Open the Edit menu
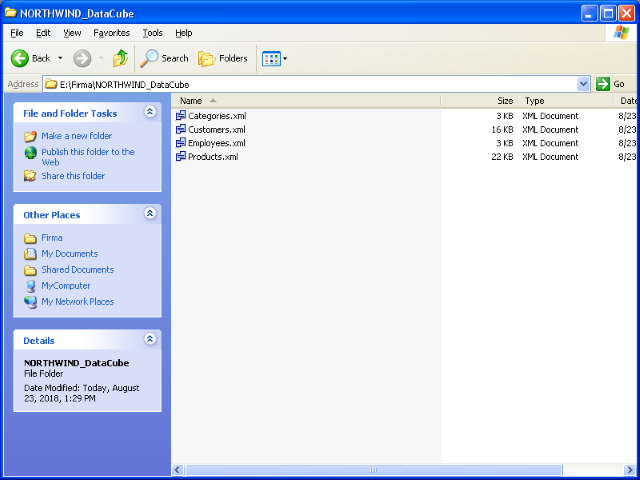The image size is (640, 480). 43,33
